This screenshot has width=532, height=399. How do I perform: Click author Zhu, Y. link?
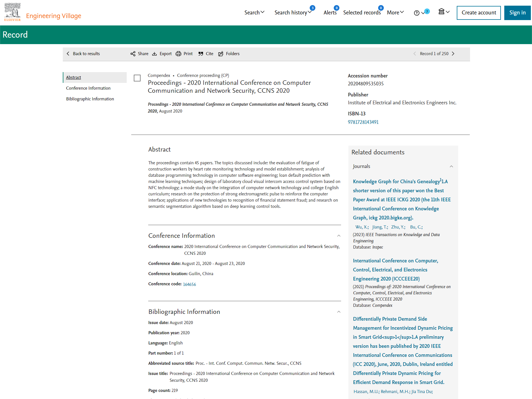pyautogui.click(x=398, y=227)
